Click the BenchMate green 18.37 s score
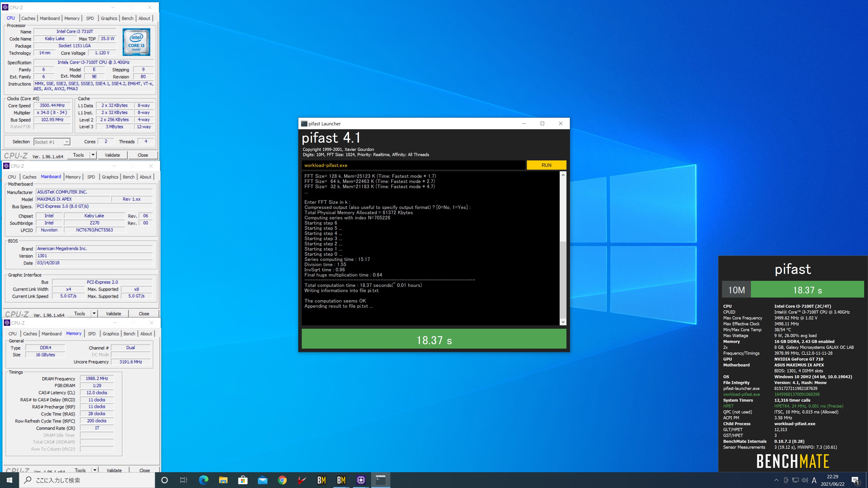 point(807,290)
